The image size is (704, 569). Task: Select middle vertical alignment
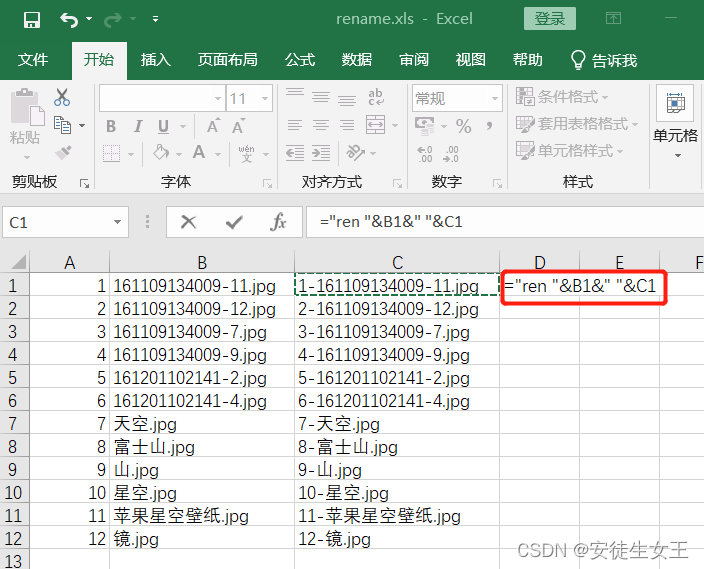point(321,97)
